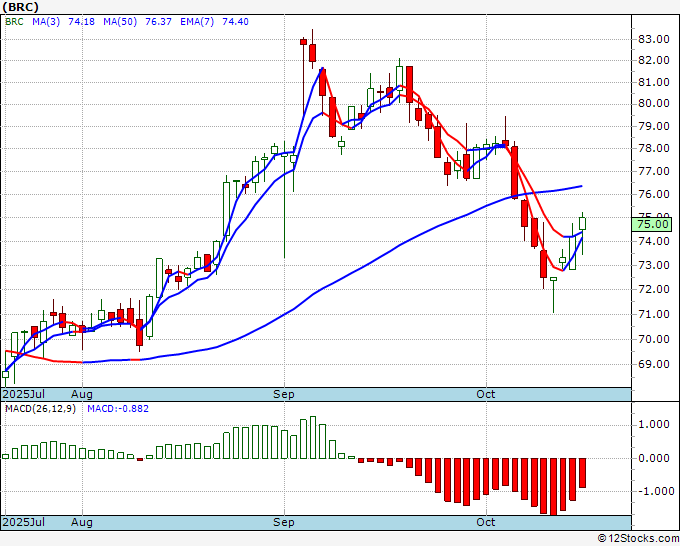Click the MA(3) legend label
The width and height of the screenshot is (680, 546).
click(x=46, y=22)
